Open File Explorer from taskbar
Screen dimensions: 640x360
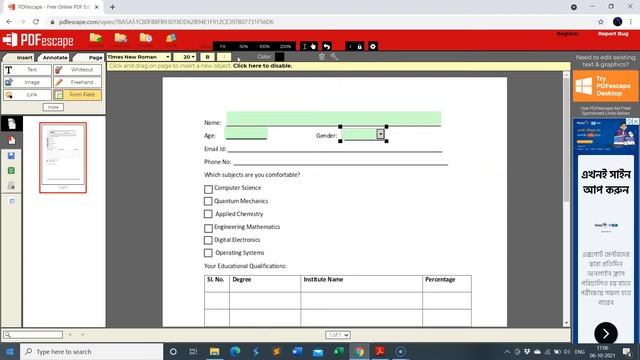[x=214, y=351]
